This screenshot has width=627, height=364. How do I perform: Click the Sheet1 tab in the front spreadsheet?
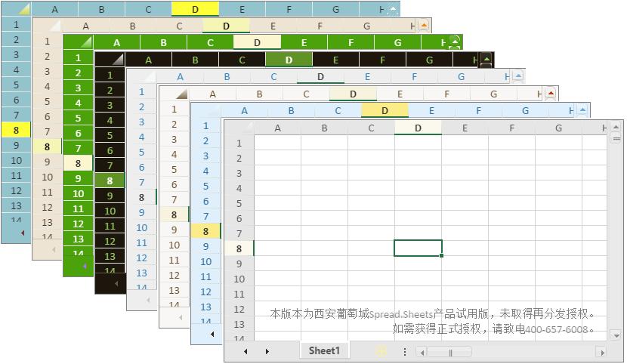coord(324,351)
